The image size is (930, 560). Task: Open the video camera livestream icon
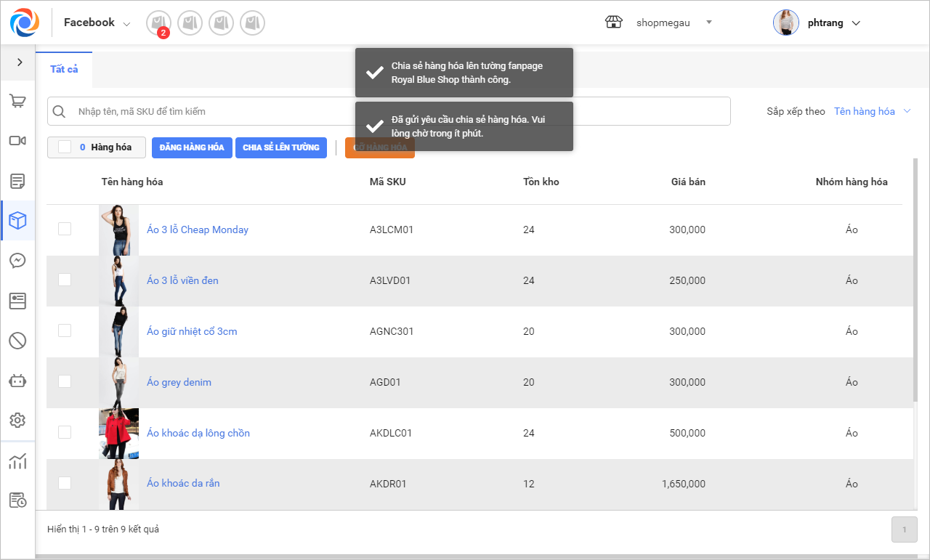17,141
